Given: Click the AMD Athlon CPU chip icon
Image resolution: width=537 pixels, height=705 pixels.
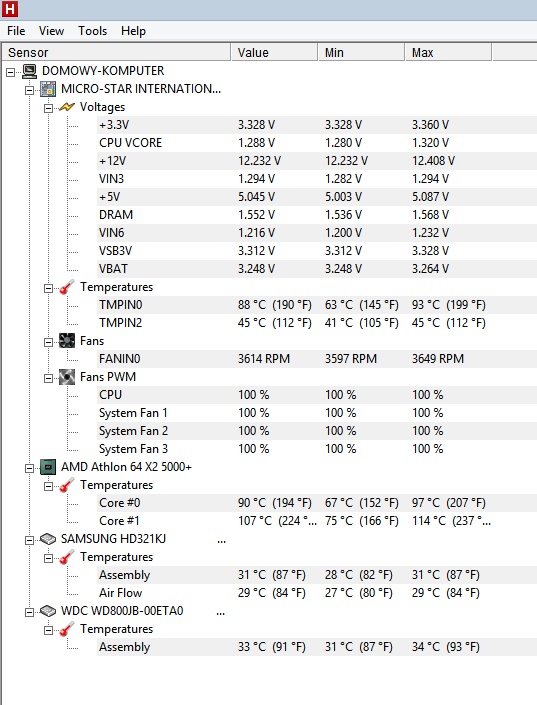Looking at the screenshot, I should [48, 467].
